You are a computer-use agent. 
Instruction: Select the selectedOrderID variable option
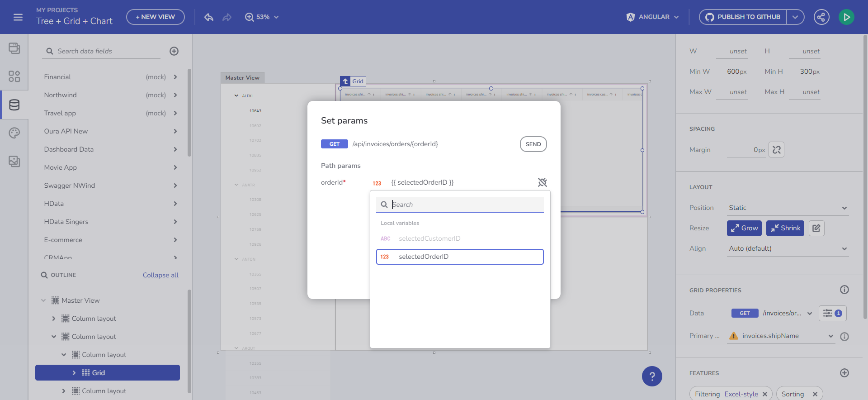(x=460, y=257)
